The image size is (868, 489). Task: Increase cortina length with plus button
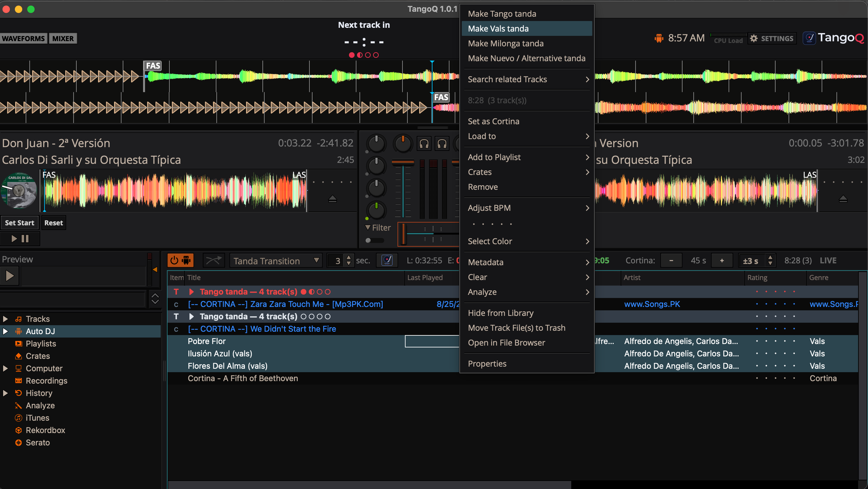[x=722, y=261]
